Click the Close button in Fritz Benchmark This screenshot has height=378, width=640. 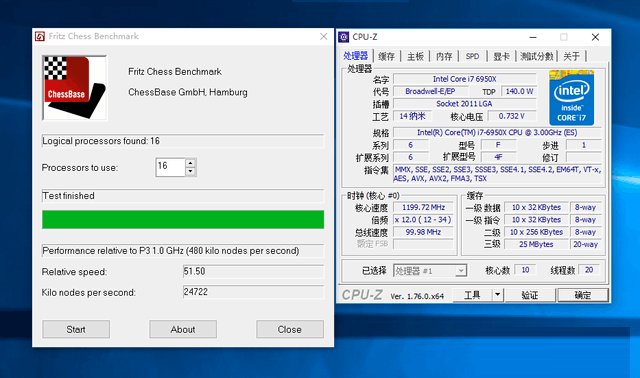[x=290, y=329]
